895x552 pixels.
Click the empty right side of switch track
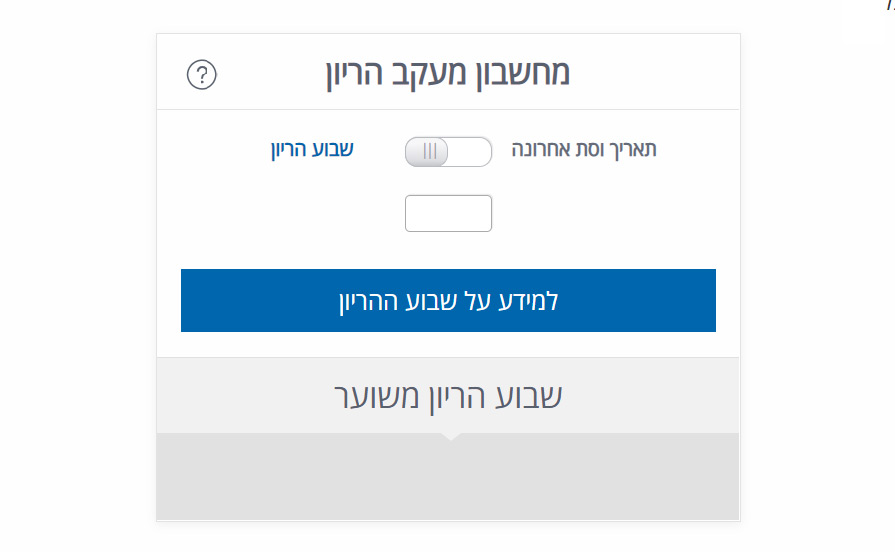(471, 152)
